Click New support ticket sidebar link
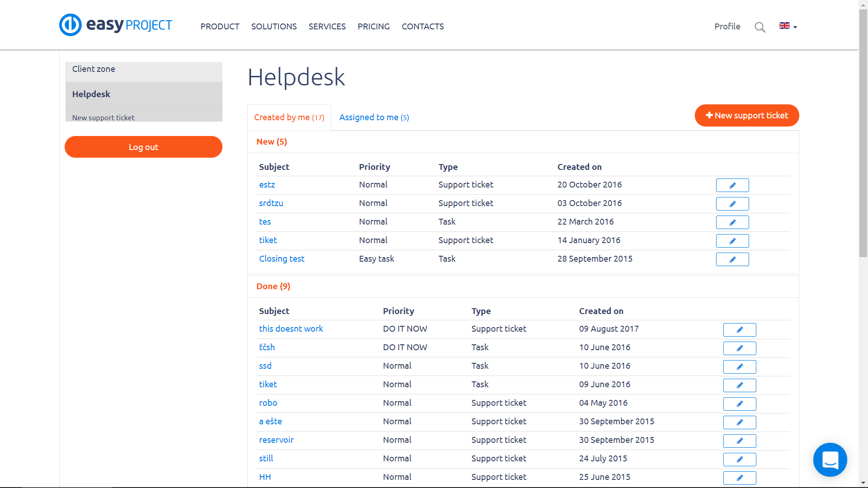This screenshot has width=868, height=488. (x=103, y=117)
